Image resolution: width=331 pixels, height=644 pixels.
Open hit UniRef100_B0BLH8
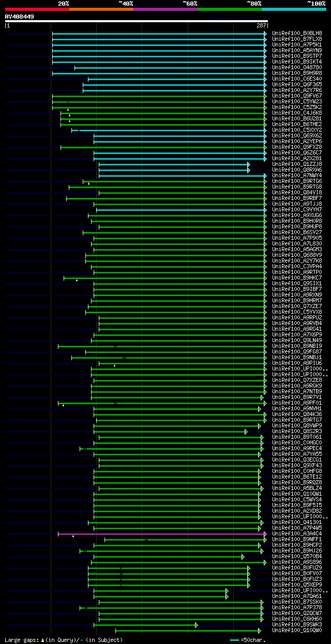click(x=297, y=33)
